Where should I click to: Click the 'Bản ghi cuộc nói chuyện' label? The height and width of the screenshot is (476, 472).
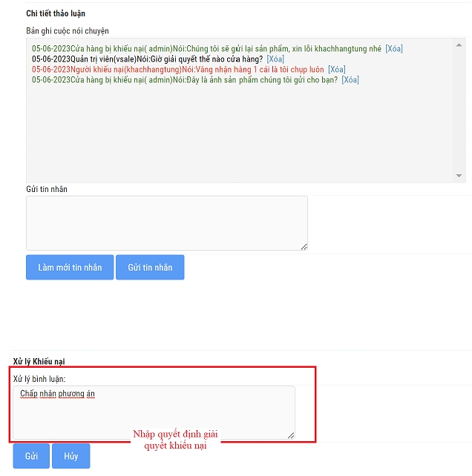pyautogui.click(x=68, y=31)
